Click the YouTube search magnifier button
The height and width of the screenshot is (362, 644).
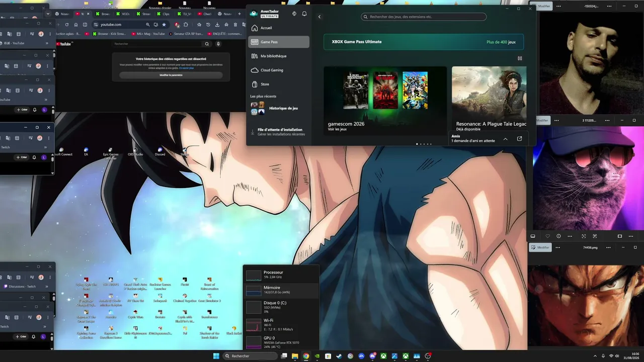207,44
